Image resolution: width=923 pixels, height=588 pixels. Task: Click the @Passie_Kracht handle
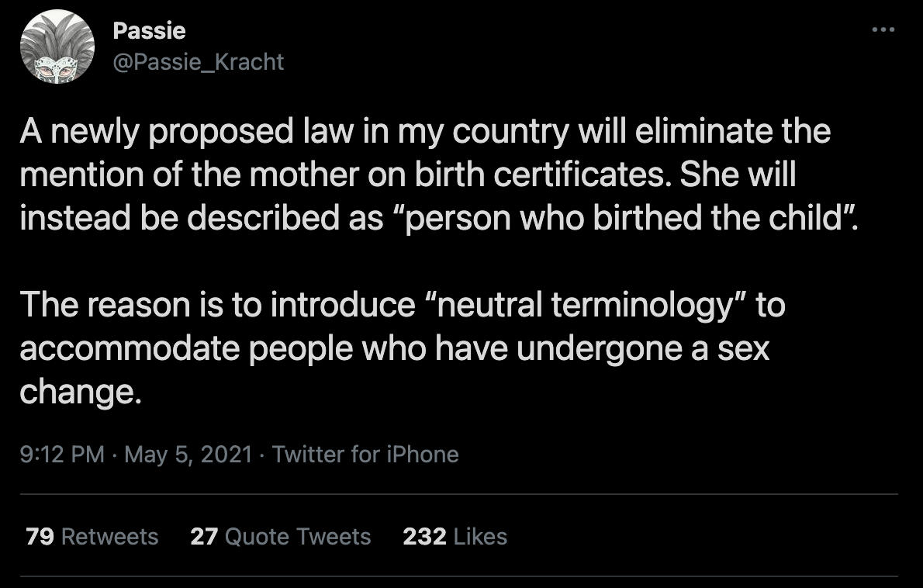[x=198, y=61]
